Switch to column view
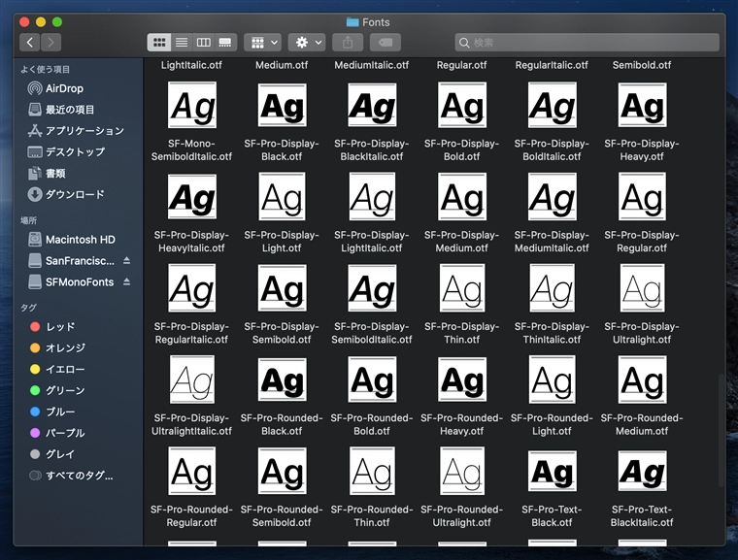 tap(203, 43)
